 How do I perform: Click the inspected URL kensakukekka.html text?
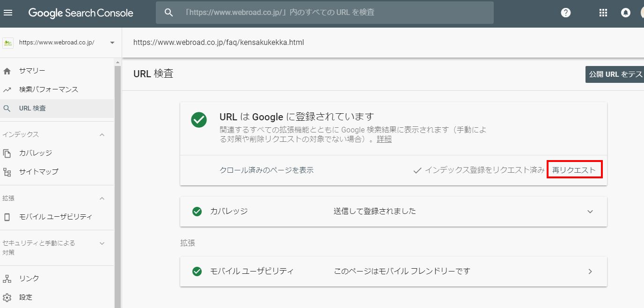coord(219,43)
